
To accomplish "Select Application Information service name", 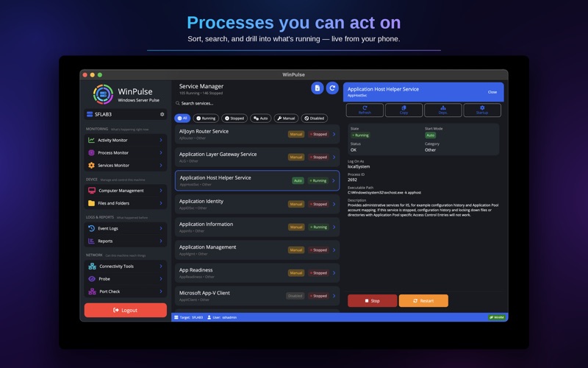I will coord(206,224).
